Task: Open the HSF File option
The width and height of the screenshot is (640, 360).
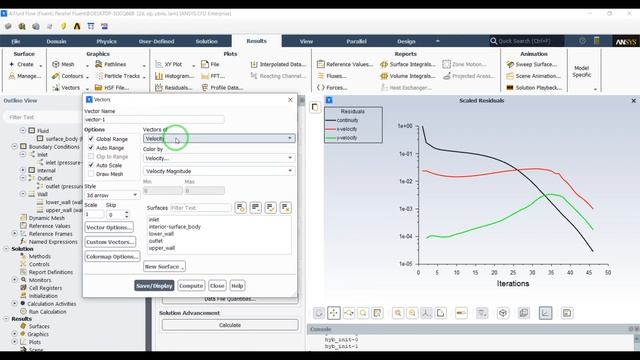Action: [x=112, y=87]
